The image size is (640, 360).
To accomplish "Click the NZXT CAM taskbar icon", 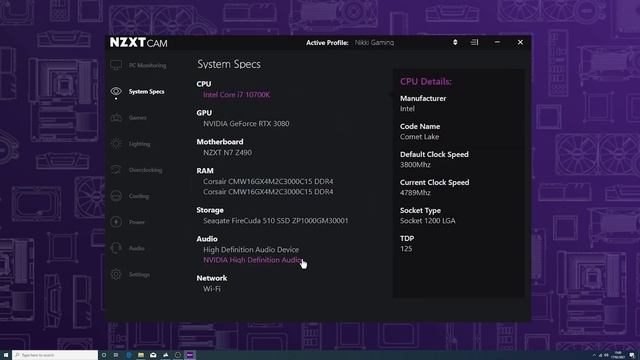I will click(190, 355).
